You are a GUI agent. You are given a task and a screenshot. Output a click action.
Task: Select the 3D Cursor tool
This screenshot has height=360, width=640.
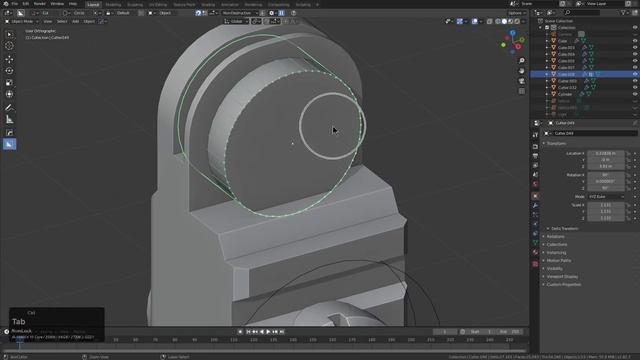coord(9,46)
